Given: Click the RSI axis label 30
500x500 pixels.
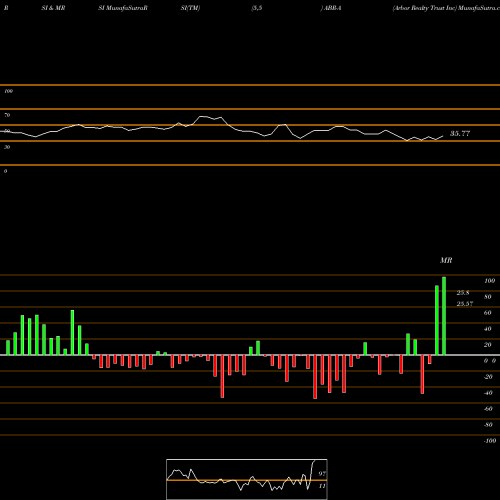Looking at the screenshot, I should click(x=7, y=147).
